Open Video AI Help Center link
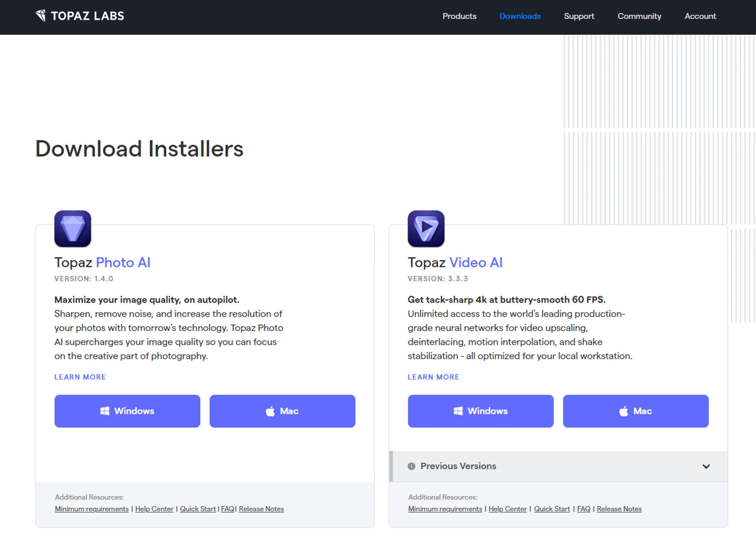756x542 pixels. click(x=507, y=509)
